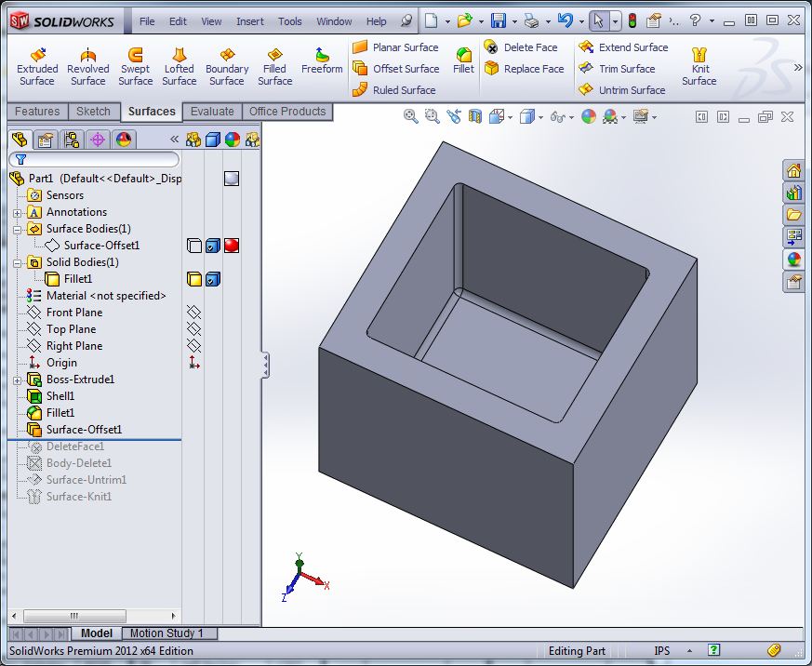Viewport: 812px width, 666px height.
Task: Toggle Fillet1 solid body visibility icon
Action: point(193,279)
